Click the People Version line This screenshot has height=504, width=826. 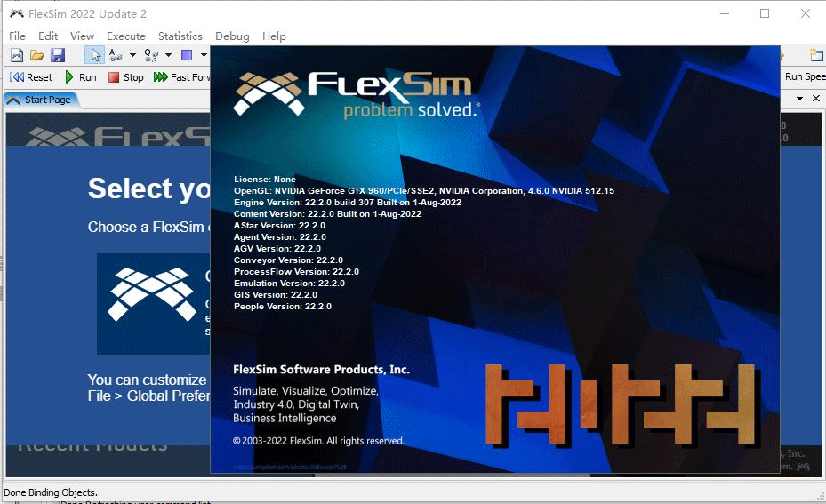point(283,307)
